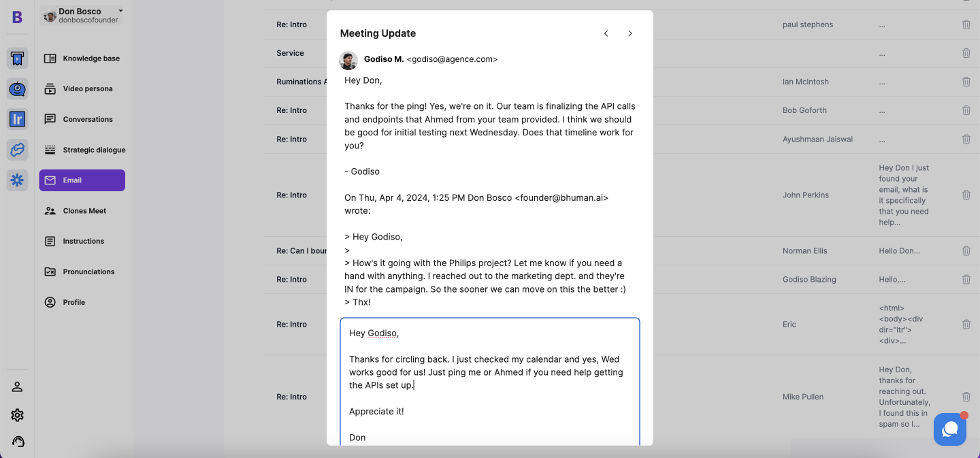980x458 pixels.
Task: Select the Email menu item
Action: pos(82,180)
